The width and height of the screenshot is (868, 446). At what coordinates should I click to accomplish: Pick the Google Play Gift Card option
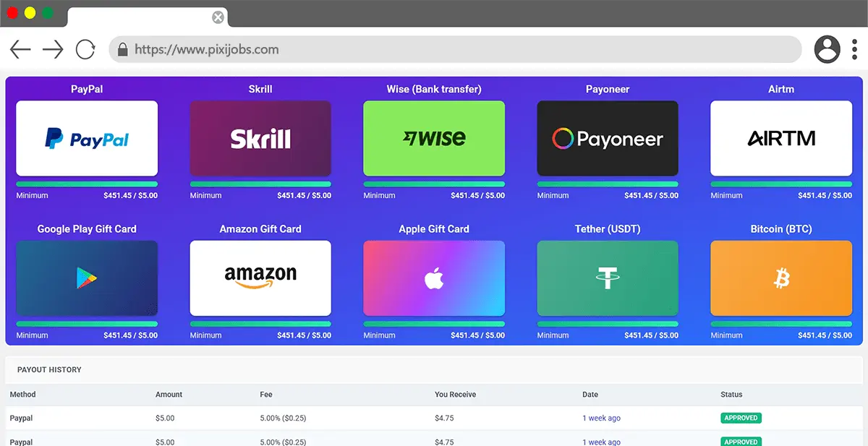[x=87, y=278]
